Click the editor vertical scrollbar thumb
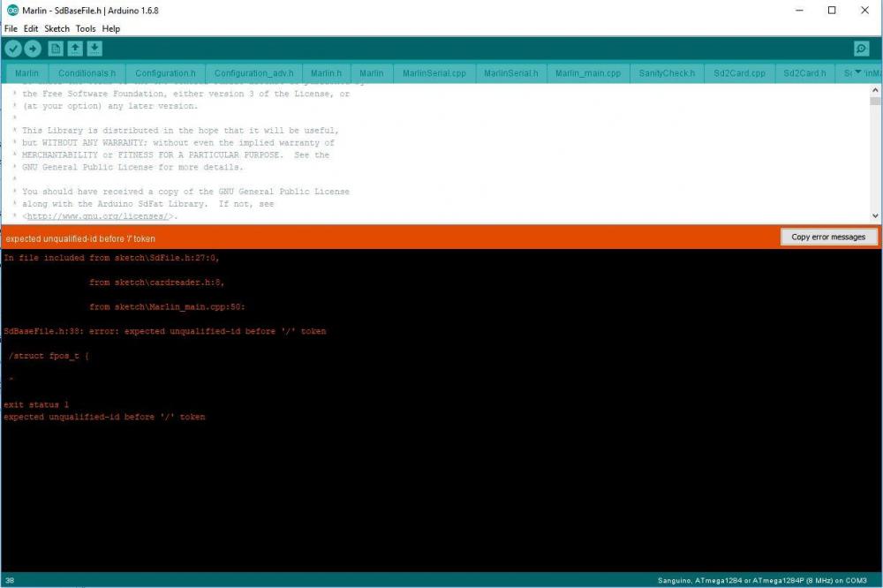Viewport: 883px width, 588px height. click(874, 101)
